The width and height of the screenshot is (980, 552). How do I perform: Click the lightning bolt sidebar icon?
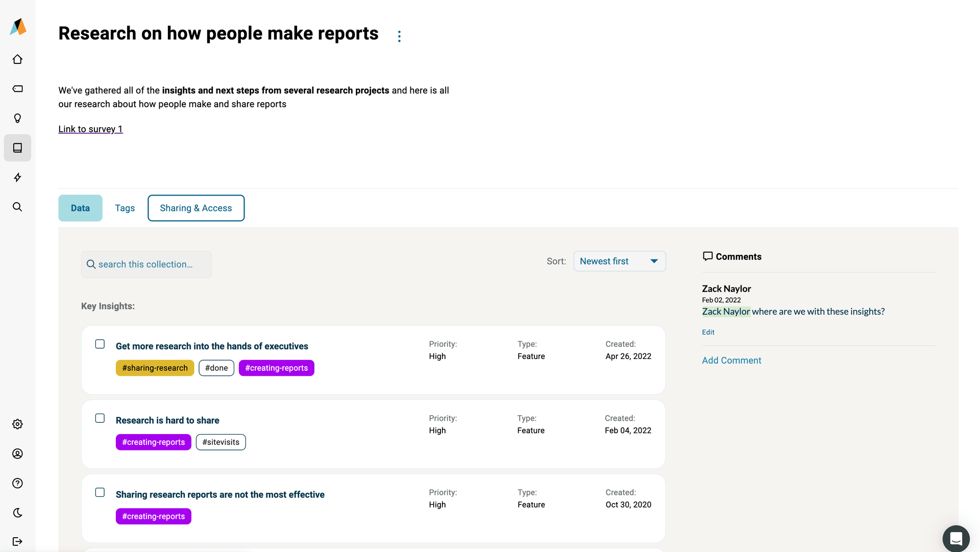[x=17, y=177]
